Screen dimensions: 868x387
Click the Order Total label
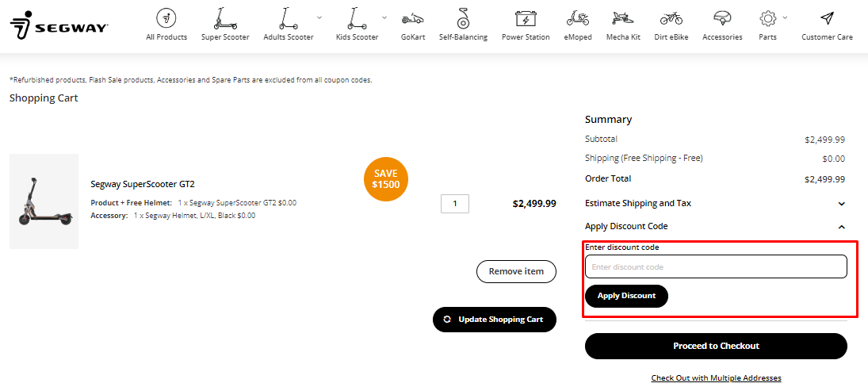[608, 178]
